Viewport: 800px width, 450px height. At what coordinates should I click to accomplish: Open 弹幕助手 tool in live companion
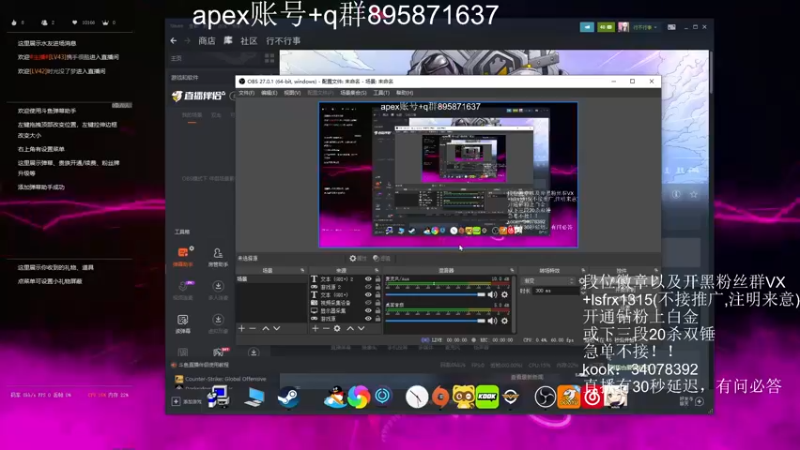(183, 257)
